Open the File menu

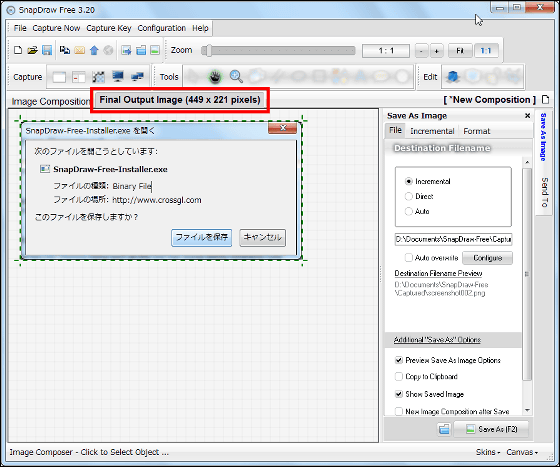(20, 28)
